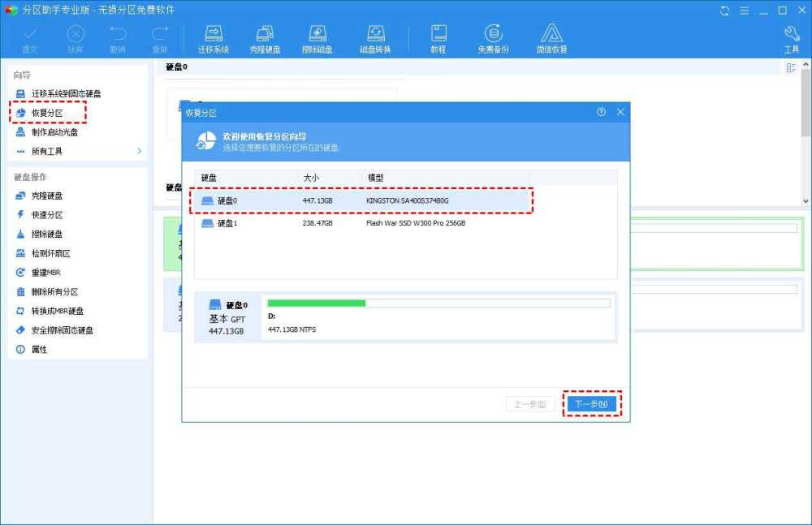The image size is (812, 525).
Task: Click the help icon in 恢复分区 dialog
Action: pos(601,112)
